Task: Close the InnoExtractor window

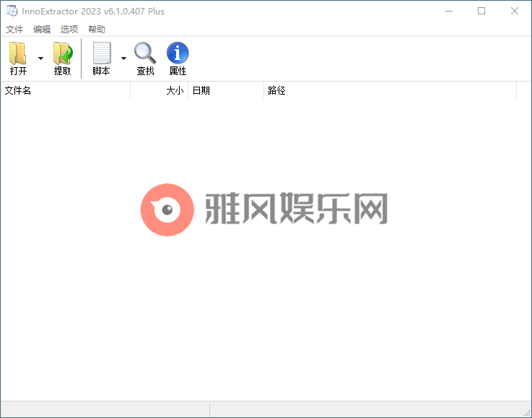Action: coord(514,11)
